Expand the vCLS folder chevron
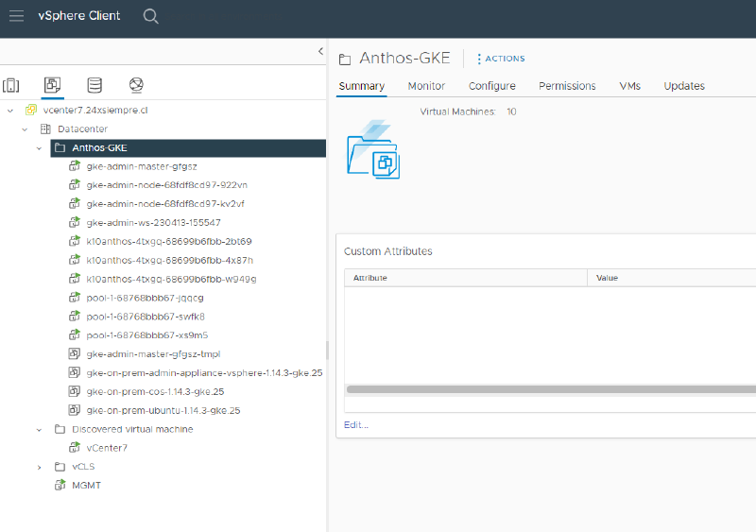Screen dimensions: 756x532 [39, 467]
